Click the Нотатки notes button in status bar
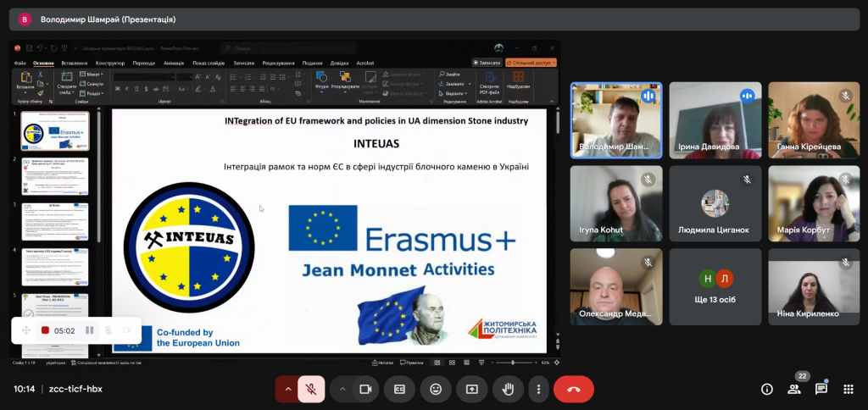Image resolution: width=868 pixels, height=410 pixels. (x=383, y=363)
